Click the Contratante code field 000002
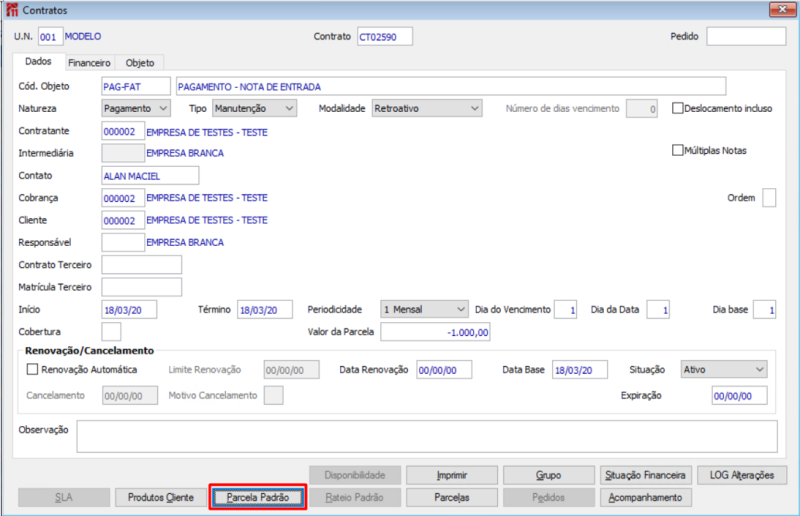This screenshot has width=800, height=516. (x=123, y=131)
